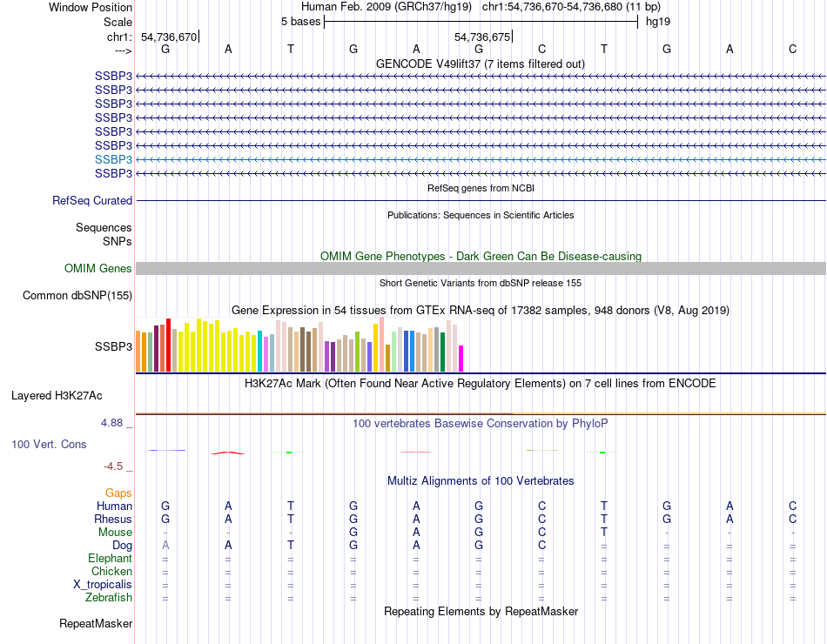Screen dimensions: 827x644
Task: Click the Sequences track label
Action: 104,227
